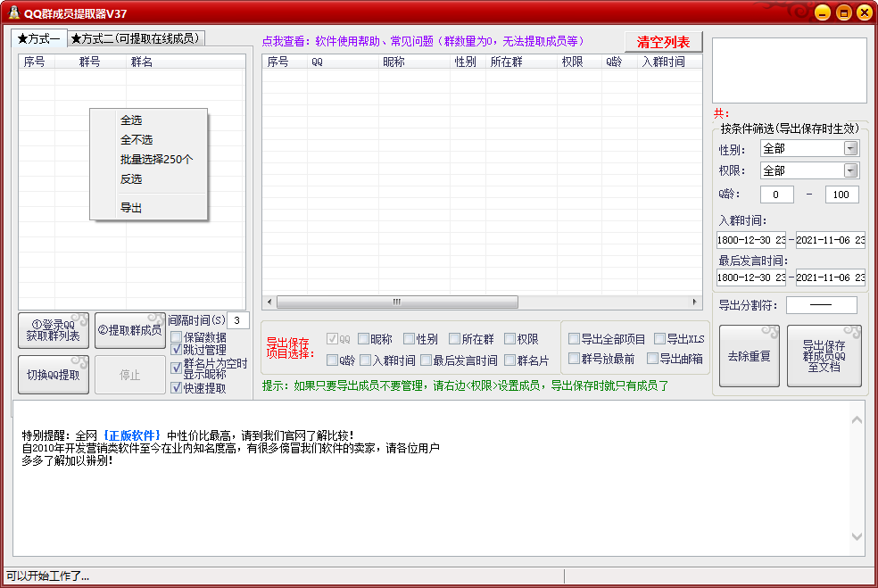The width and height of the screenshot is (878, 588).
Task: Click the member table 性别 column header
Action: [468, 62]
